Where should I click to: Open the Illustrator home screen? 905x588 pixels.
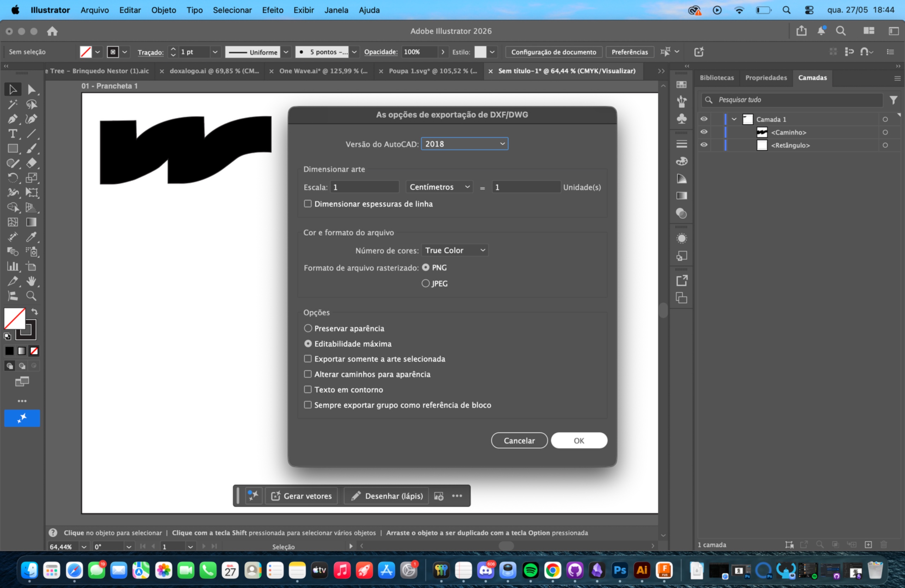coord(52,31)
